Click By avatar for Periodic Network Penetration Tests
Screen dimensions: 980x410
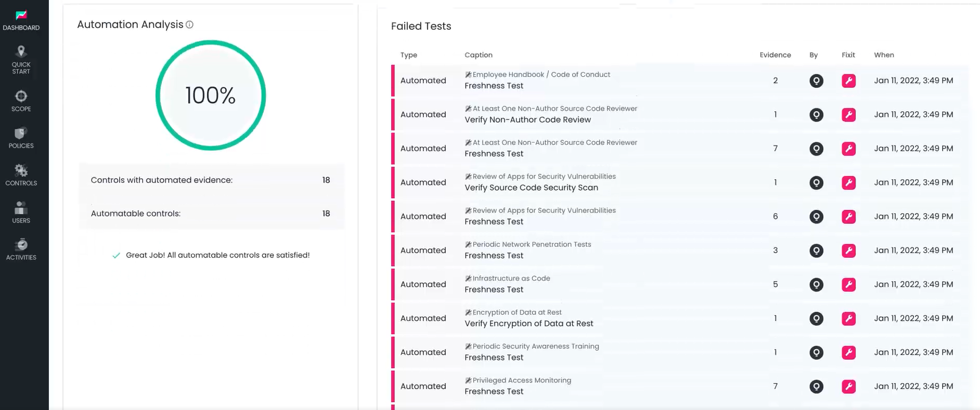pyautogui.click(x=816, y=250)
